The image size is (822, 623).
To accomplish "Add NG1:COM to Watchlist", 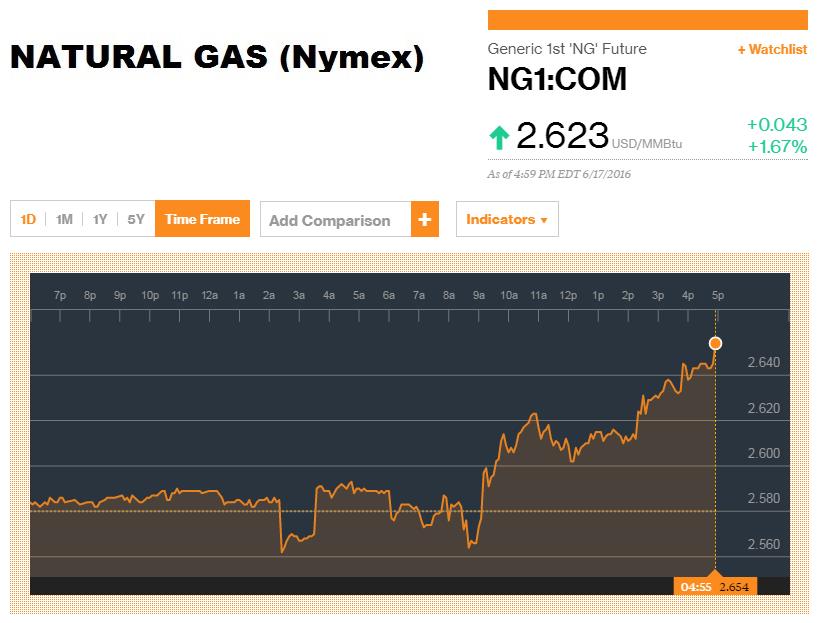I will 772,49.
